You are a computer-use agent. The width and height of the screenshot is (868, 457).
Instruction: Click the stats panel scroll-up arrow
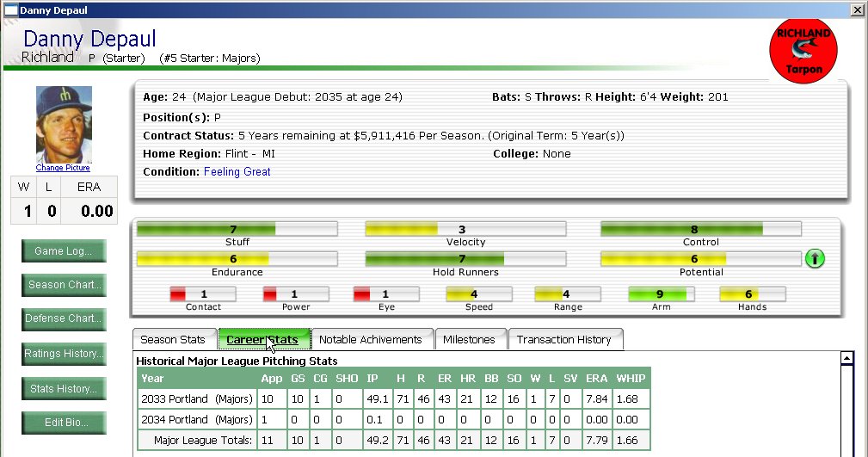click(x=847, y=358)
